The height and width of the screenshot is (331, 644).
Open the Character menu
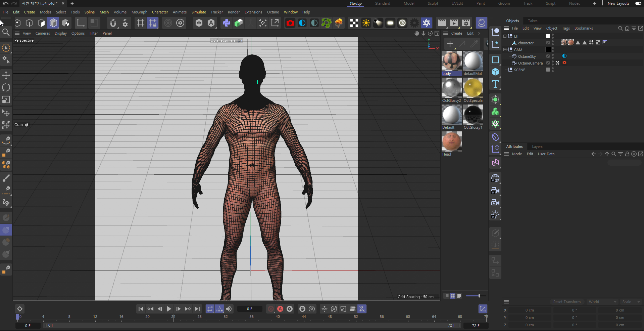pos(160,12)
